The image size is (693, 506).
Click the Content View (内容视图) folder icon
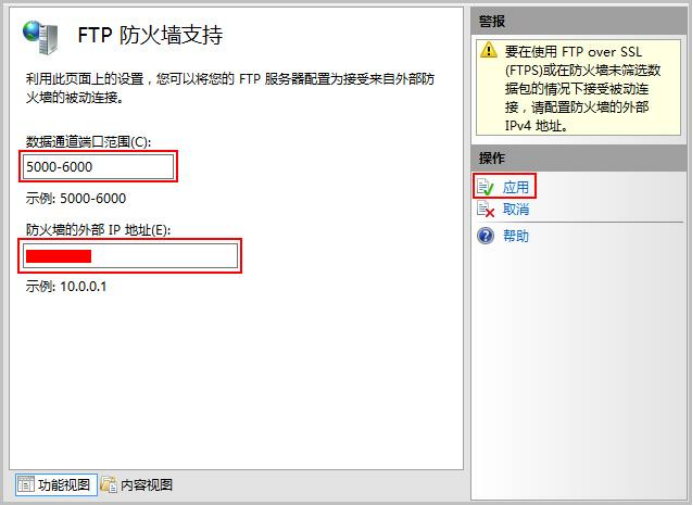coord(108,485)
